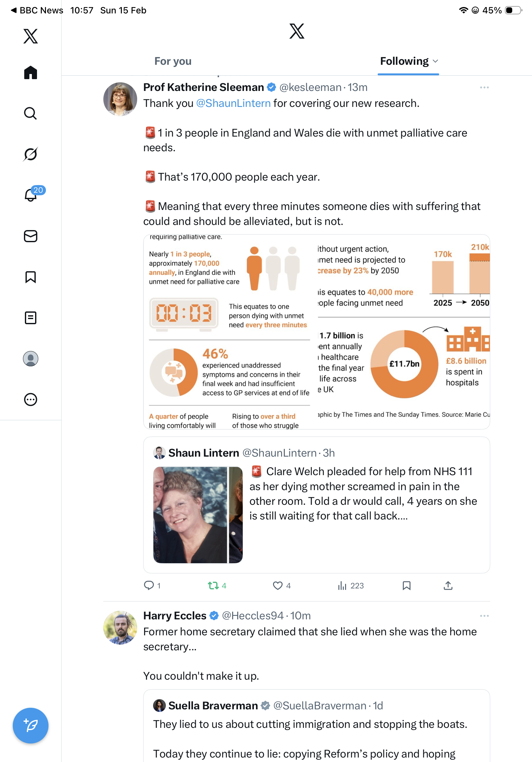Open the palliative care infographic image
Image resolution: width=532 pixels, height=762 pixels.
[316, 332]
